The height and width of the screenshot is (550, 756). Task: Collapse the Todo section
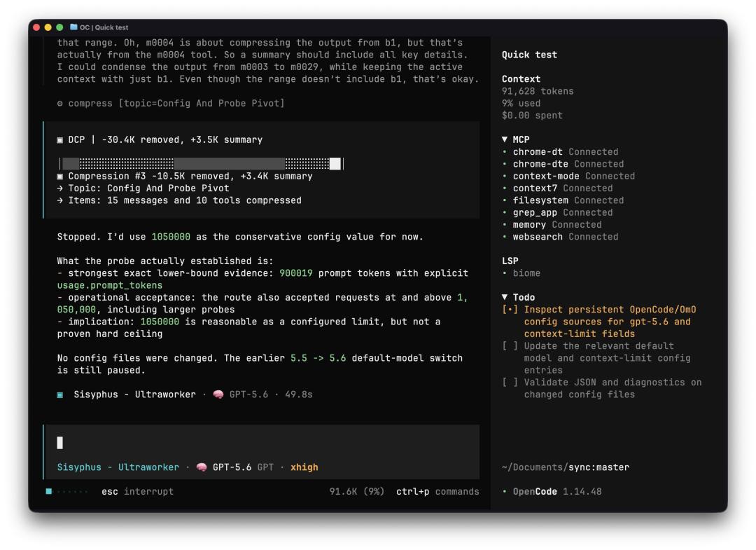504,297
